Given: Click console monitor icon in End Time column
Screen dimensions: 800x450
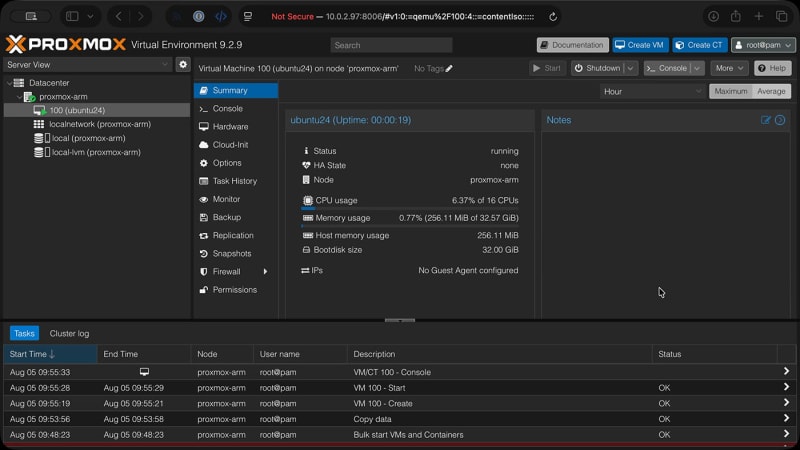Looking at the screenshot, I should [144, 372].
